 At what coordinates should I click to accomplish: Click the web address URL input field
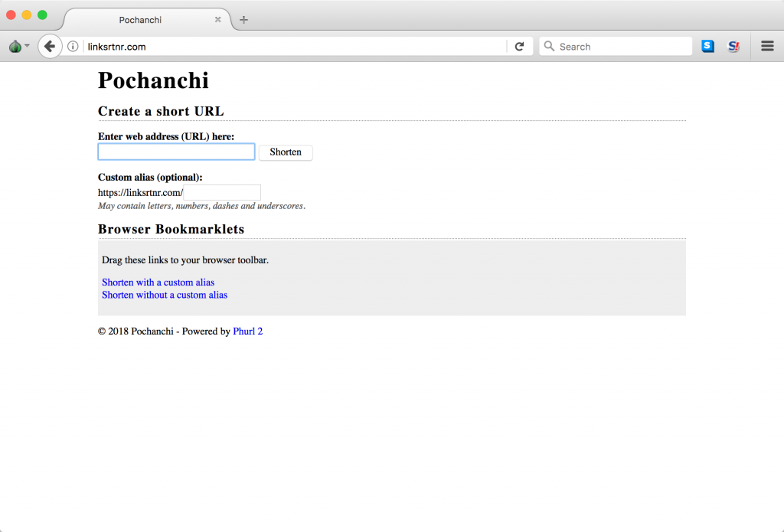tap(176, 151)
